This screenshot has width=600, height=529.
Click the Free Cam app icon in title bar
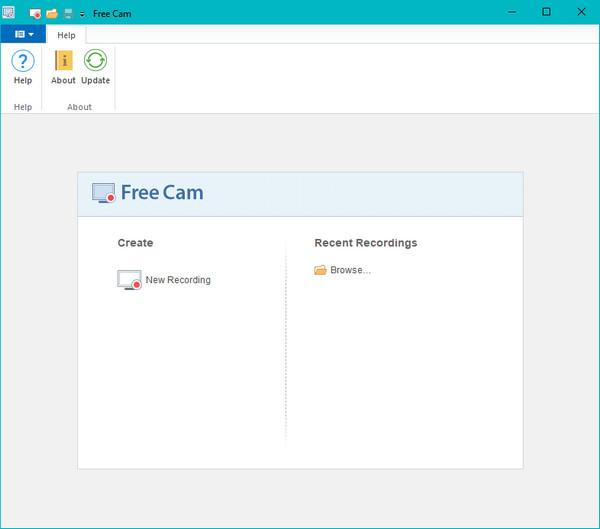tap(8, 13)
